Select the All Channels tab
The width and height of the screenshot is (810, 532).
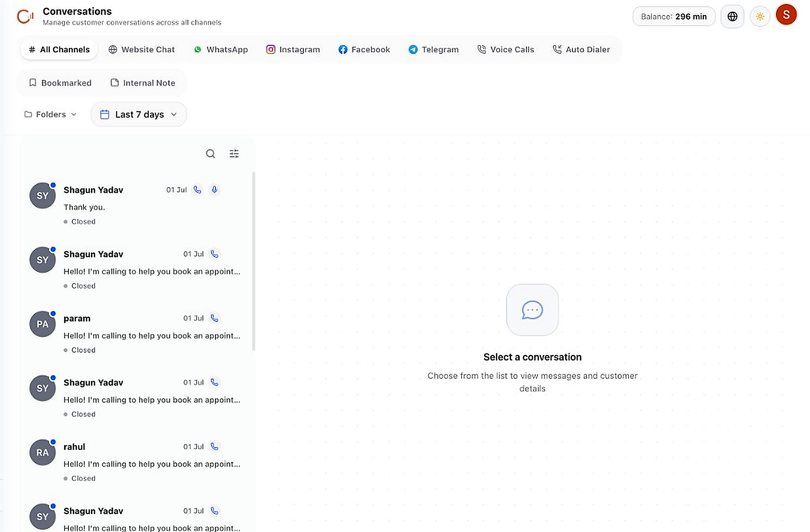[x=59, y=49]
